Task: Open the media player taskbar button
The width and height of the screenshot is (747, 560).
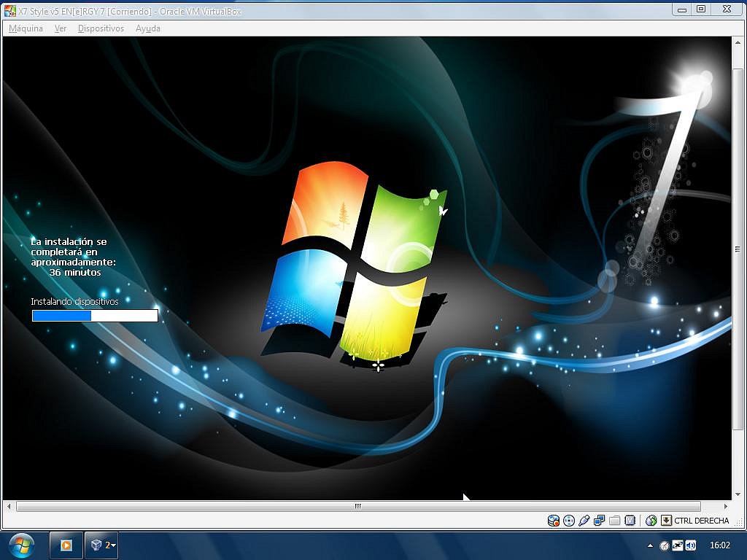Action: (66, 545)
